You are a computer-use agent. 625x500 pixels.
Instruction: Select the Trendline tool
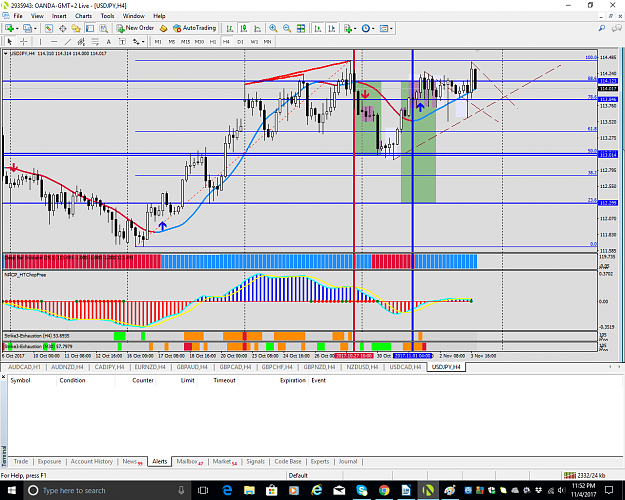[68, 41]
